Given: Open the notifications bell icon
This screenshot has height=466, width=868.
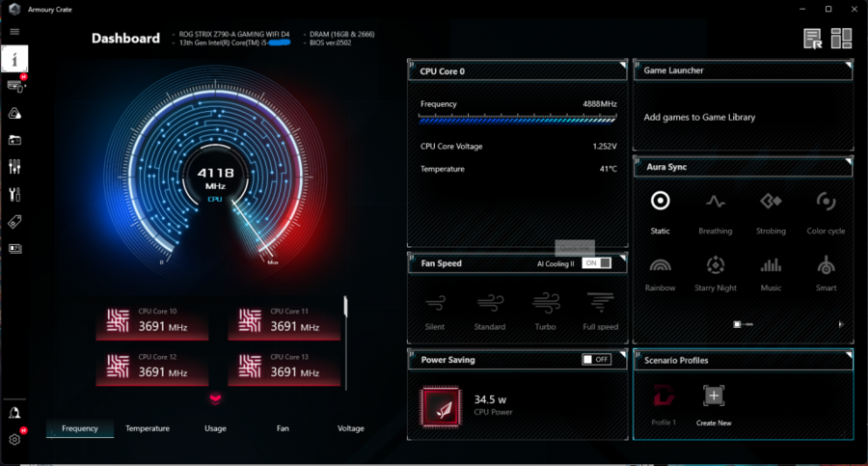Looking at the screenshot, I should pyautogui.click(x=14, y=413).
